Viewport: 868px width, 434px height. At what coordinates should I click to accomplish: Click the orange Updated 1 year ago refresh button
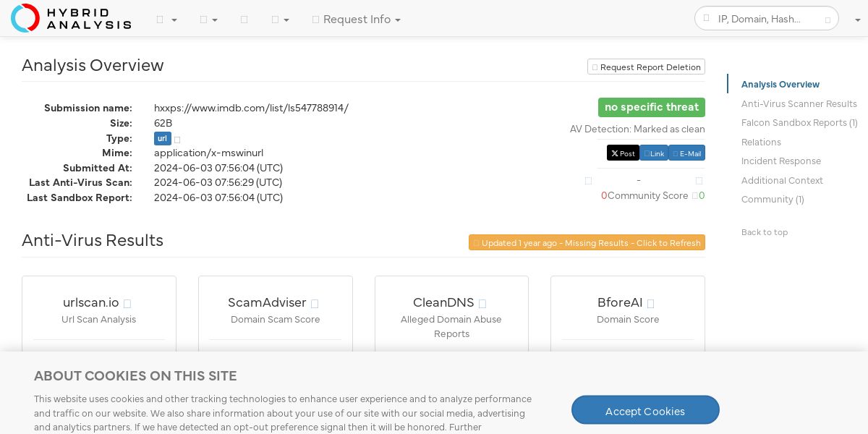point(587,242)
